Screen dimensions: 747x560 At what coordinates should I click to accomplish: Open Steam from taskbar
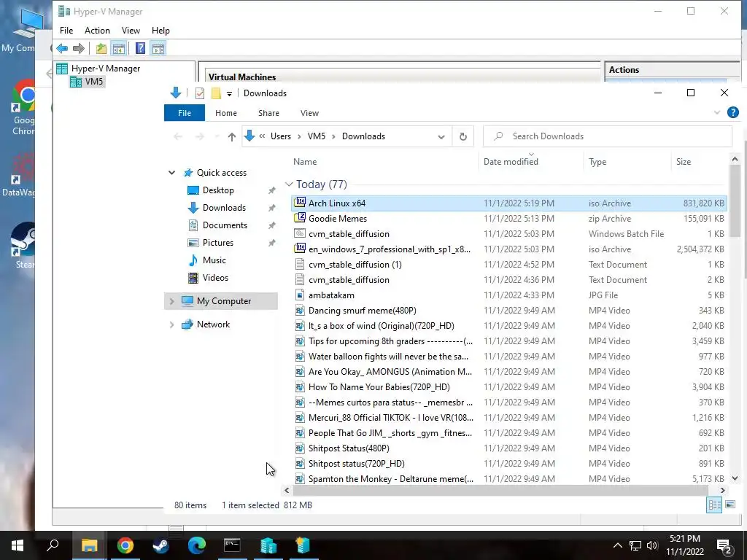coord(160,545)
